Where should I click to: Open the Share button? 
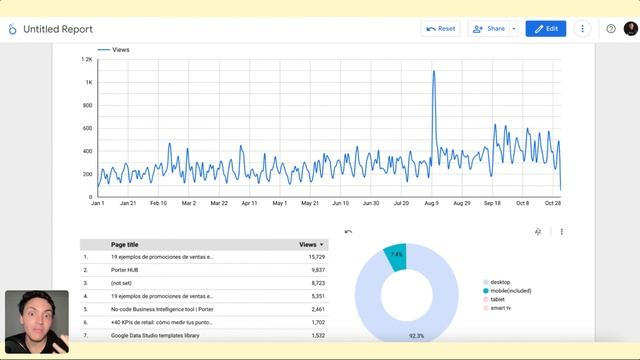pos(489,29)
